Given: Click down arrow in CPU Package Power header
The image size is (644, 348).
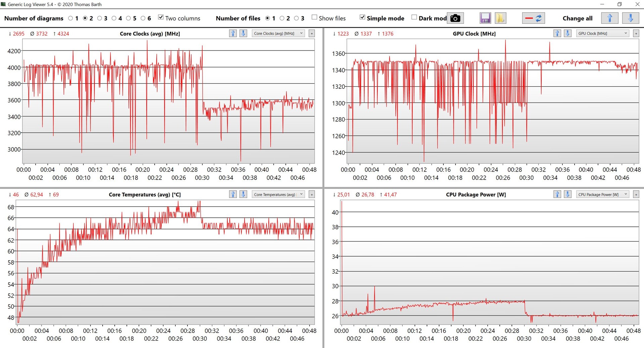Looking at the screenshot, I should pyautogui.click(x=568, y=194).
